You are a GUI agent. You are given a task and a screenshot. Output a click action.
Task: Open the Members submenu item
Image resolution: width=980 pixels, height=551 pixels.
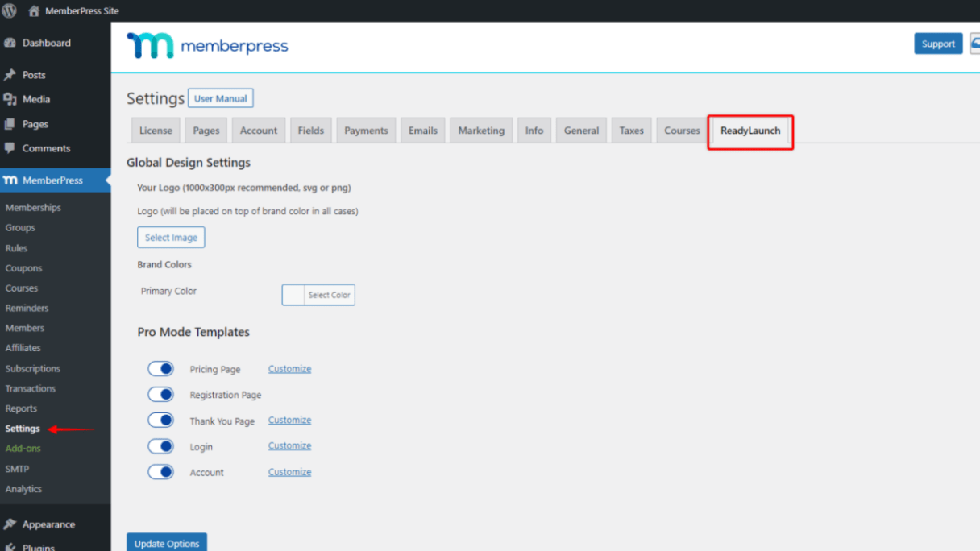click(25, 329)
